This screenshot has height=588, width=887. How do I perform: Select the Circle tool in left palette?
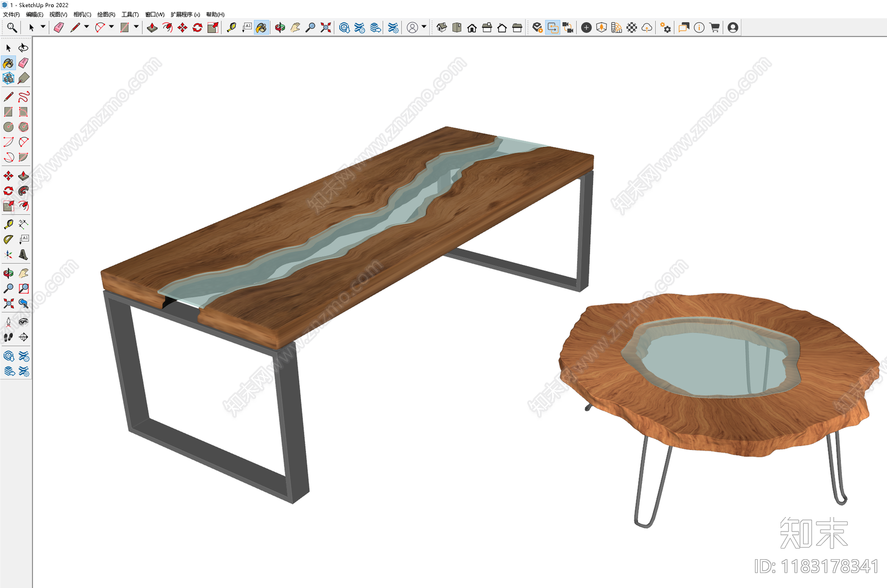point(8,127)
